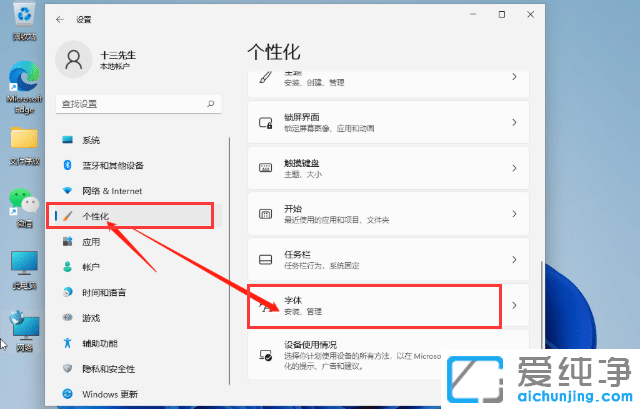
Task: Open 此电脑 computer icon on desktop
Action: 25,270
